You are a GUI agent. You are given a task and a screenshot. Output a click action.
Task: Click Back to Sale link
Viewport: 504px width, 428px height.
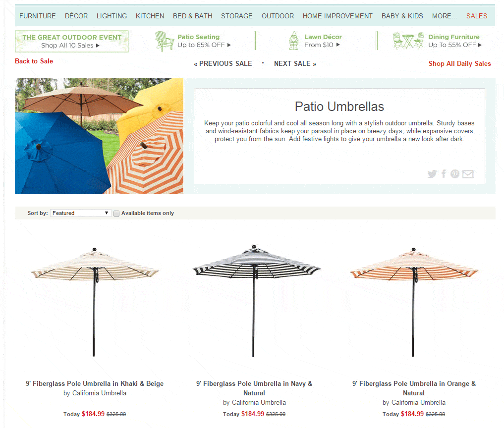click(x=34, y=61)
